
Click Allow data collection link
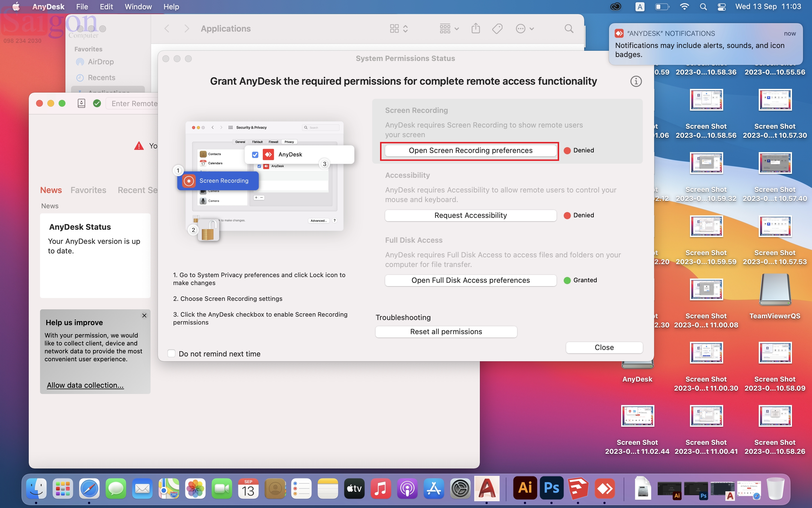point(85,385)
